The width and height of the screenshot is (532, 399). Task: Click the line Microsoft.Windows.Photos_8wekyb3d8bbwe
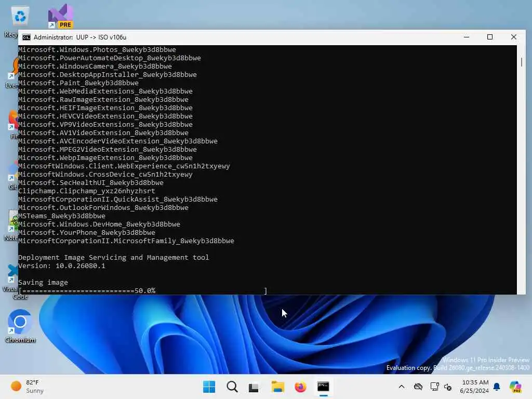click(x=97, y=50)
